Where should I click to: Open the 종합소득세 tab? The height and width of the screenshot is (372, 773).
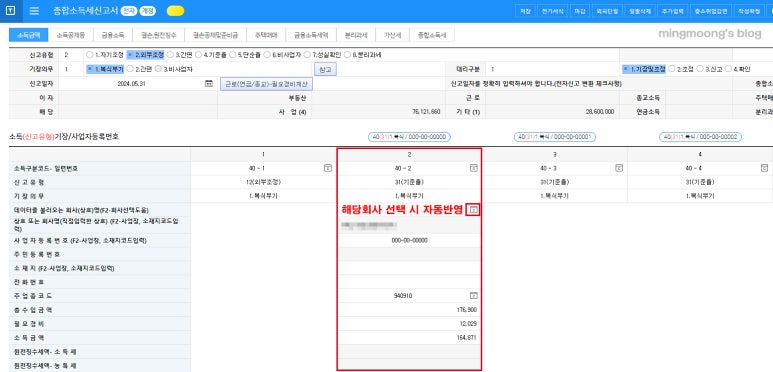pyautogui.click(x=431, y=35)
